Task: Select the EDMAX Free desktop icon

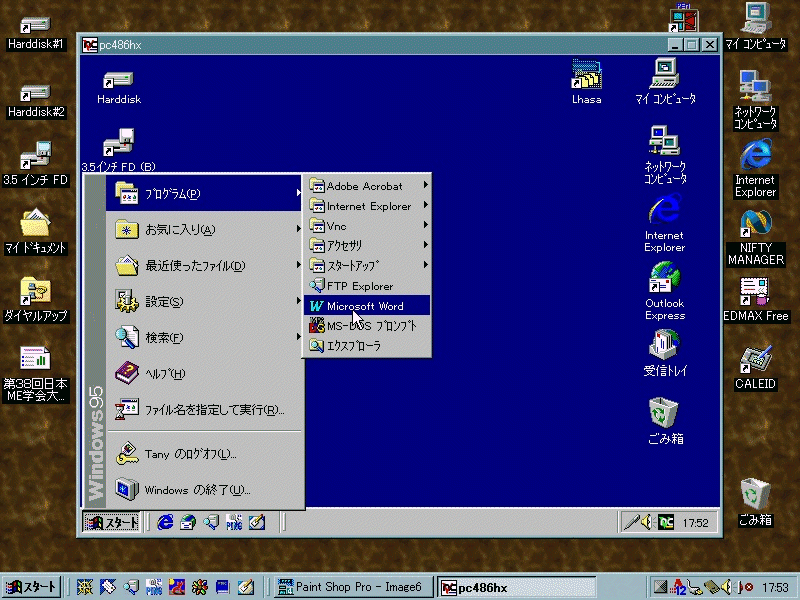Action: [x=756, y=299]
